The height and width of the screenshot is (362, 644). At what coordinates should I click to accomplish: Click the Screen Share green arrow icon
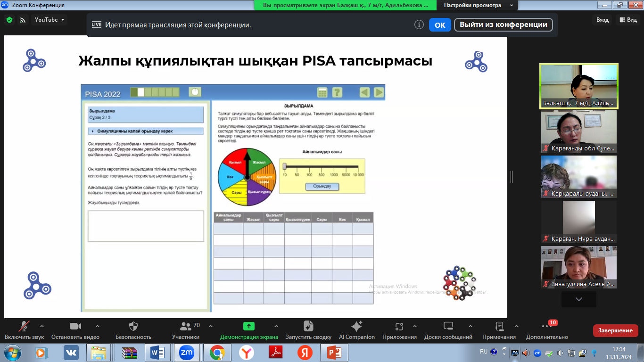(x=249, y=326)
